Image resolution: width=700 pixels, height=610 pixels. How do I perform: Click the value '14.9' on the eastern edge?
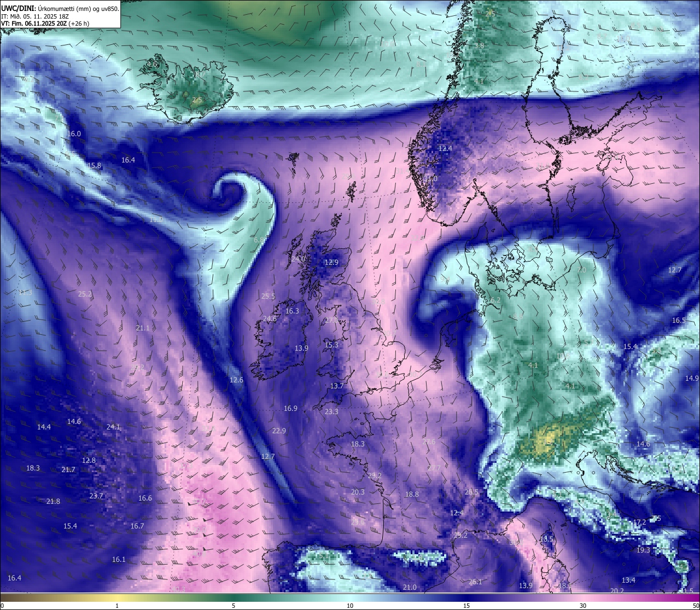pyautogui.click(x=692, y=378)
